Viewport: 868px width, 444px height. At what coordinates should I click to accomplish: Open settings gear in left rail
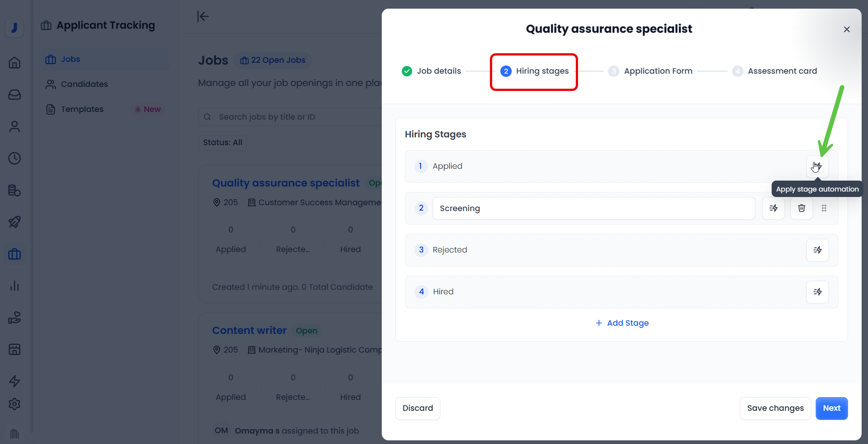point(15,404)
